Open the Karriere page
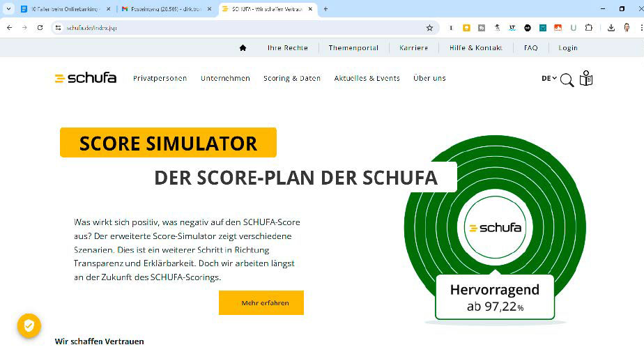This screenshot has width=644, height=354. [x=413, y=47]
